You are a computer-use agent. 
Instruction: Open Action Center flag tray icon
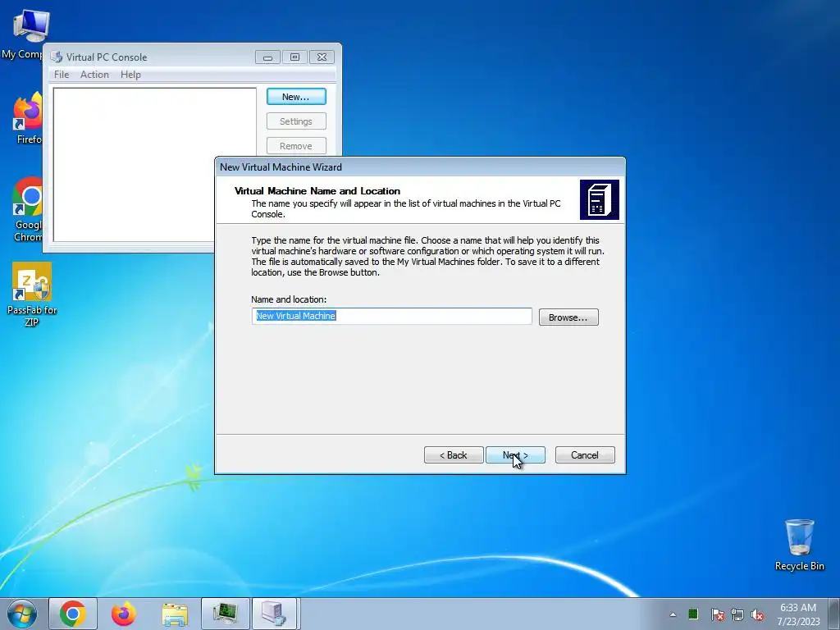[x=717, y=614]
